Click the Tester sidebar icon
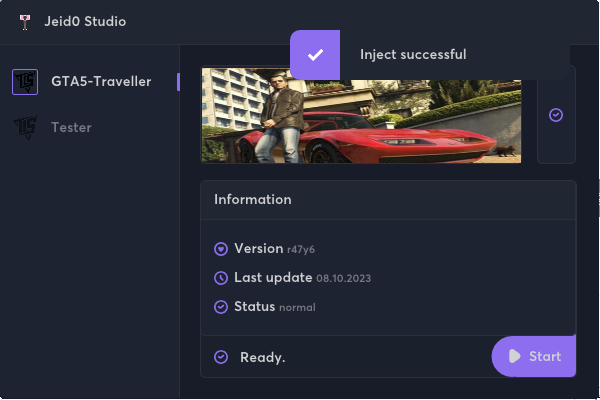The image size is (600, 400). (25, 127)
